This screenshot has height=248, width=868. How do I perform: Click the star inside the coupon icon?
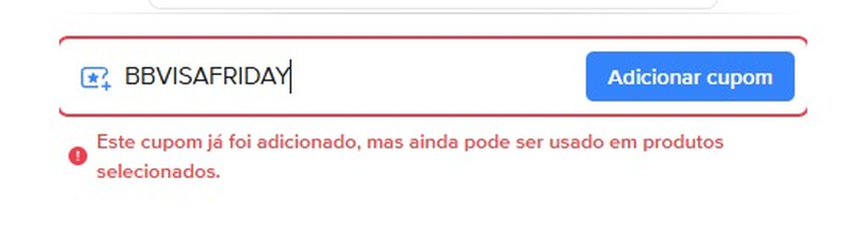[93, 77]
